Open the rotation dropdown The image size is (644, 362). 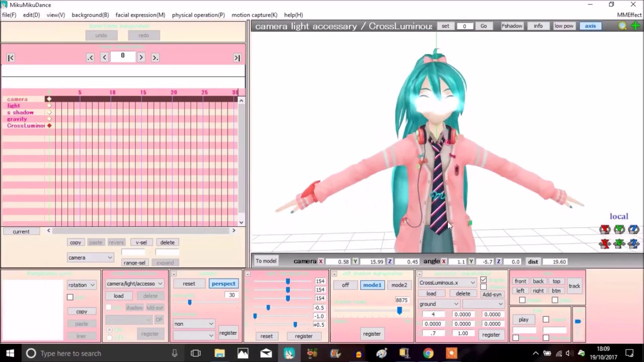tap(82, 285)
